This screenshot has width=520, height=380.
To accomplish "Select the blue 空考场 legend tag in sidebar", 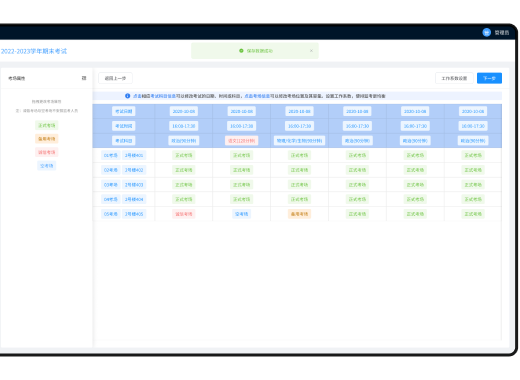I will [x=47, y=166].
